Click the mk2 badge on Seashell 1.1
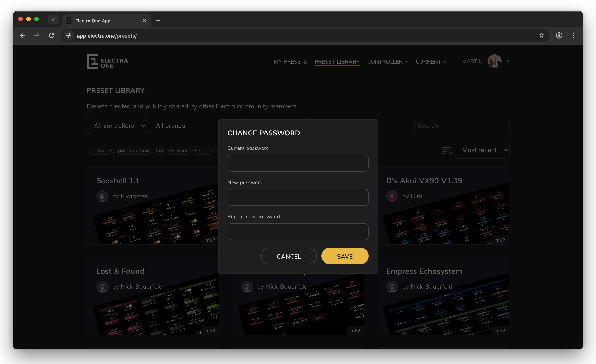This screenshot has height=364, width=596. tap(210, 240)
